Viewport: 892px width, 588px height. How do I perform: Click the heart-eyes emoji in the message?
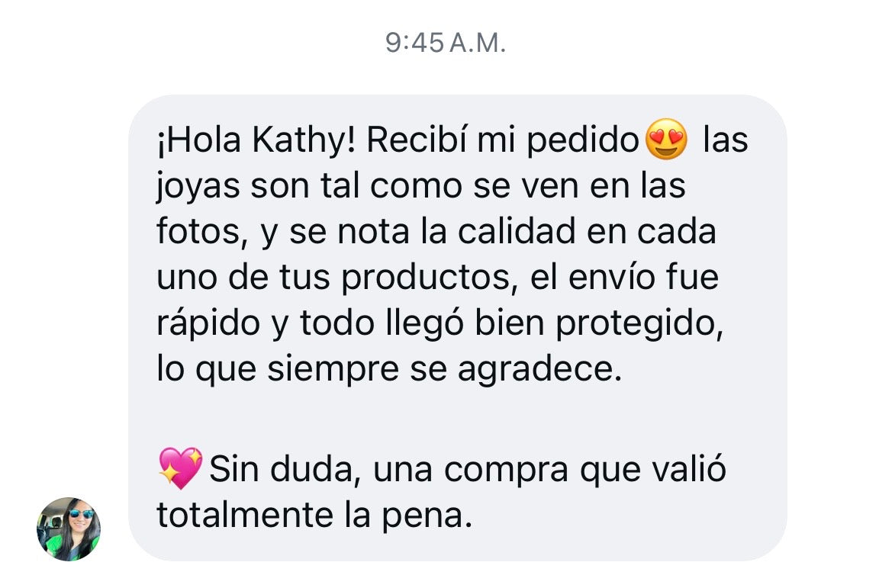pyautogui.click(x=666, y=140)
